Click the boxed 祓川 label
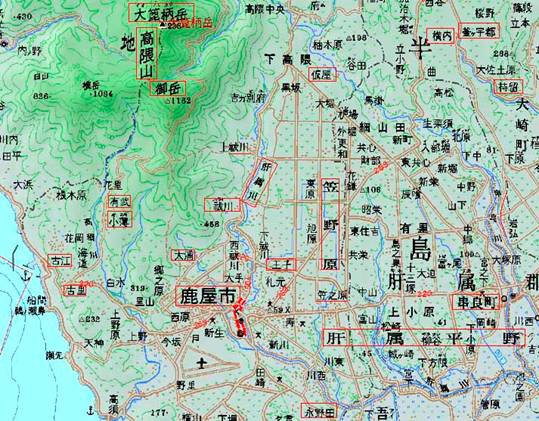Screen dimensions: 539x421 click(x=222, y=205)
